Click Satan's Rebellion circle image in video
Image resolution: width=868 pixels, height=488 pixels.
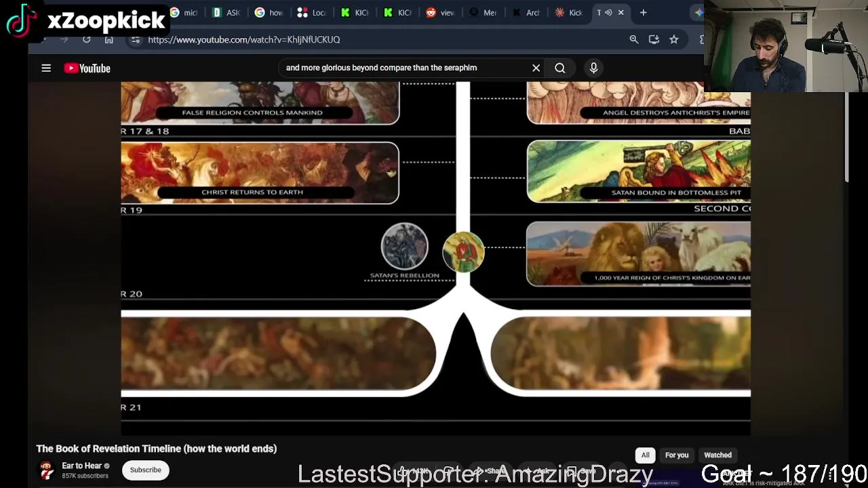pos(405,246)
